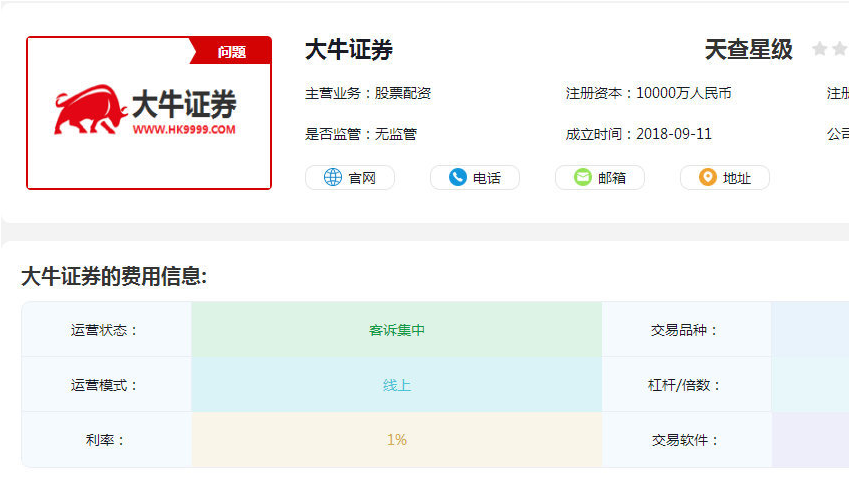Open the 官网 button
The width and height of the screenshot is (861, 477).
pyautogui.click(x=350, y=177)
